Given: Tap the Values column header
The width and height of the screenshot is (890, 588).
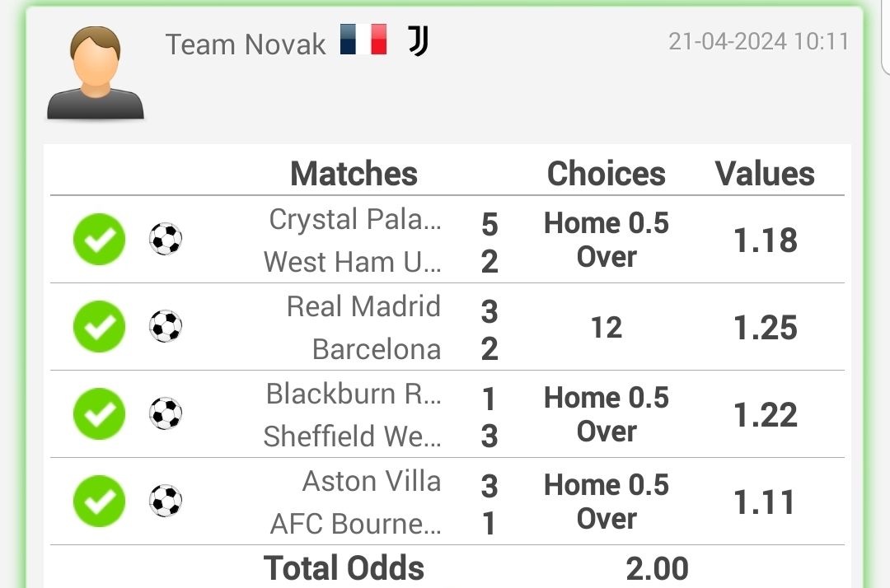Looking at the screenshot, I should [765, 174].
